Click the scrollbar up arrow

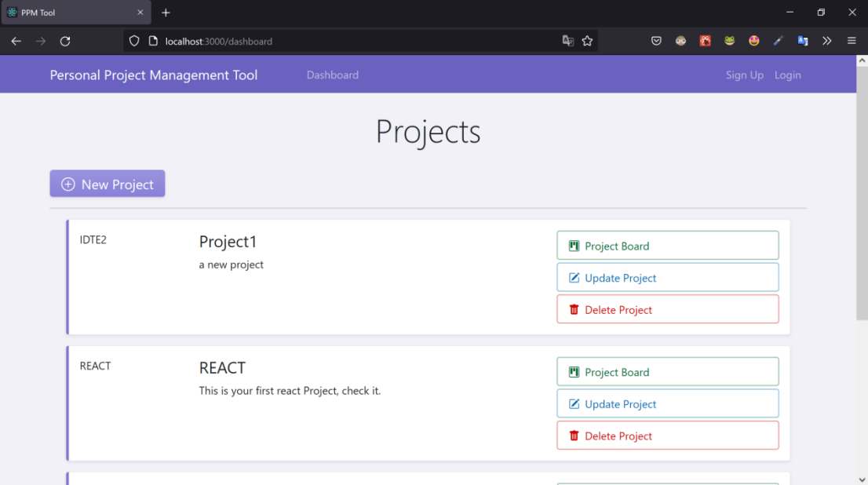(862, 61)
